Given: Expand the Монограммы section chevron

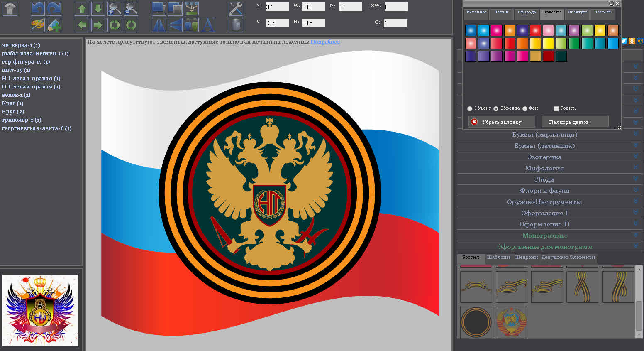Looking at the screenshot, I should tap(635, 235).
